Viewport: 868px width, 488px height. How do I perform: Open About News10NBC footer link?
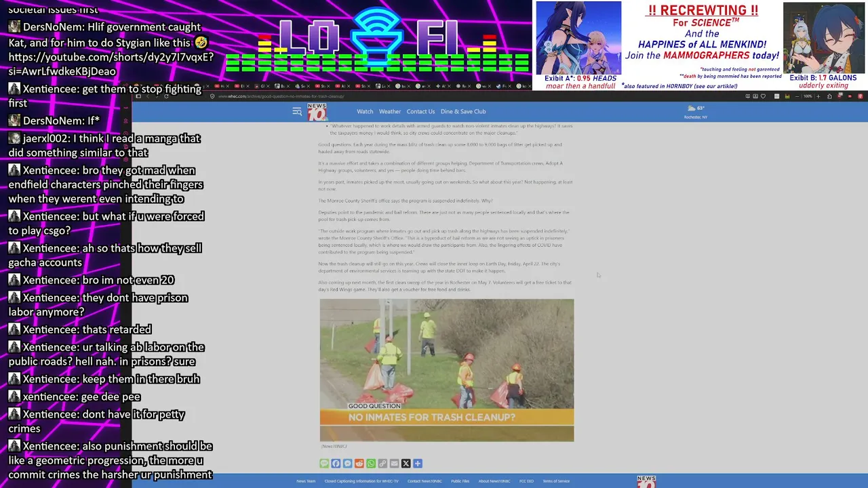(x=494, y=481)
